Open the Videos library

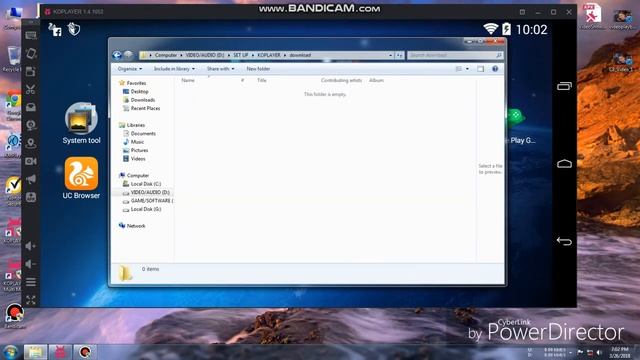(135, 159)
